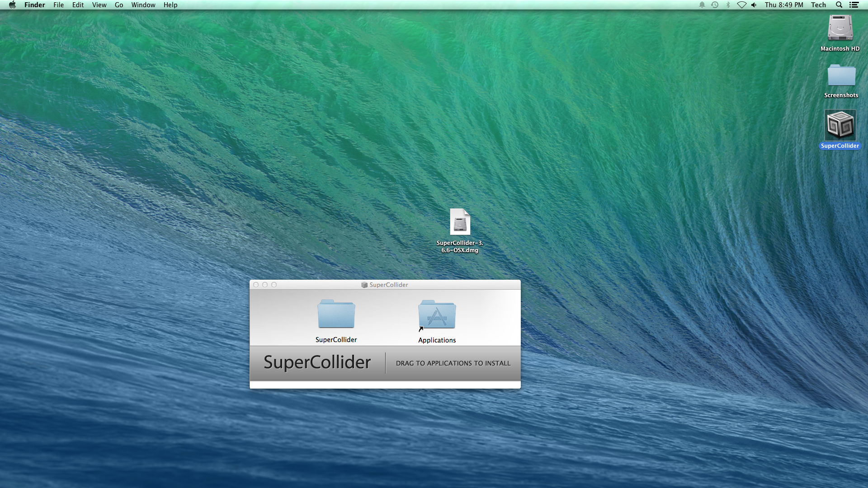Open the Help menu

(170, 5)
